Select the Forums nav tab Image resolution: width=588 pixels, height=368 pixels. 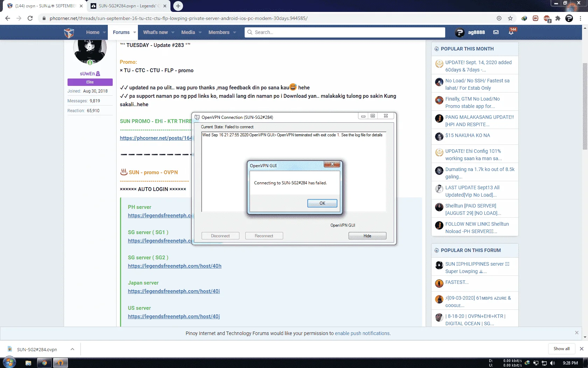(121, 32)
